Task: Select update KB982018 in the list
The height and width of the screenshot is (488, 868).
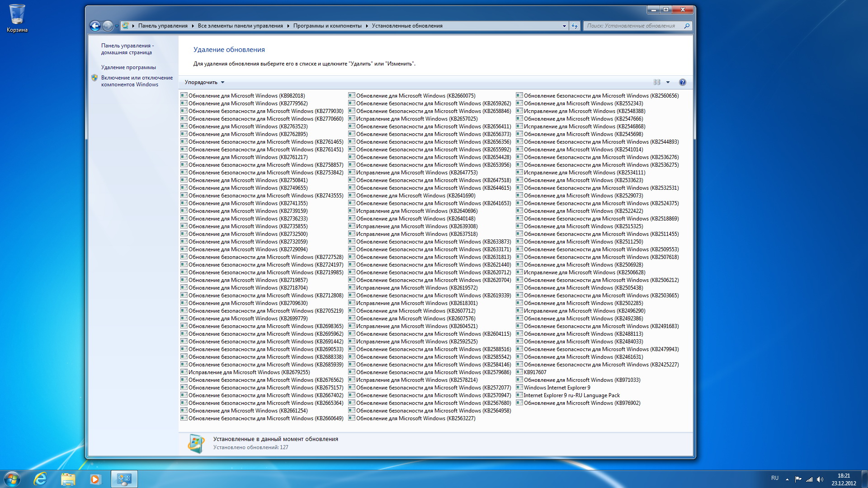Action: 246,96
